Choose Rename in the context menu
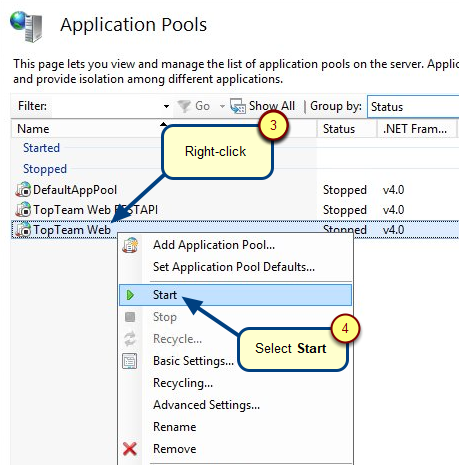 click(x=174, y=427)
